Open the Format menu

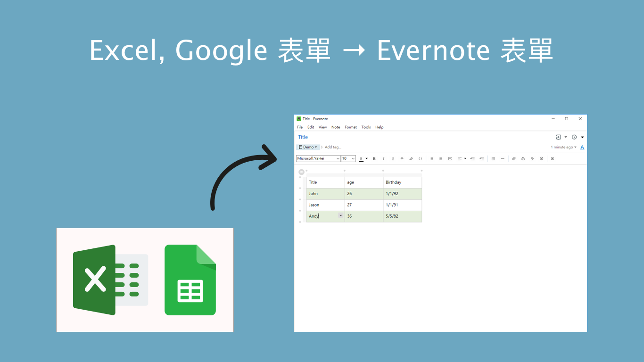pyautogui.click(x=351, y=127)
